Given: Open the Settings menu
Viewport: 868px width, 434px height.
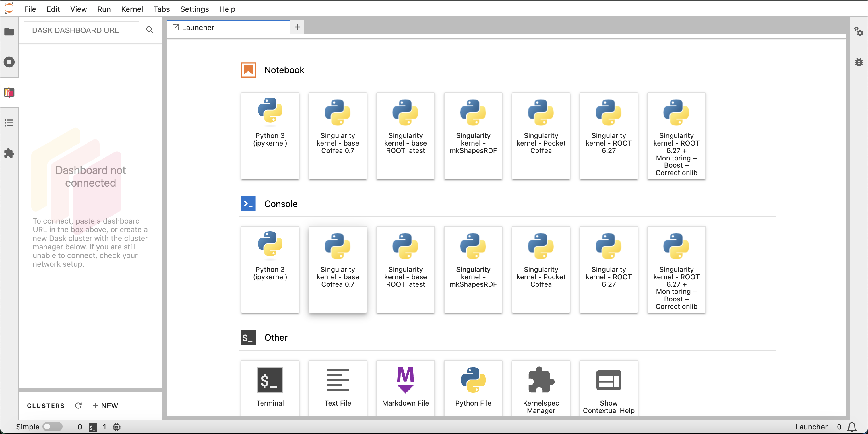Looking at the screenshot, I should [194, 9].
